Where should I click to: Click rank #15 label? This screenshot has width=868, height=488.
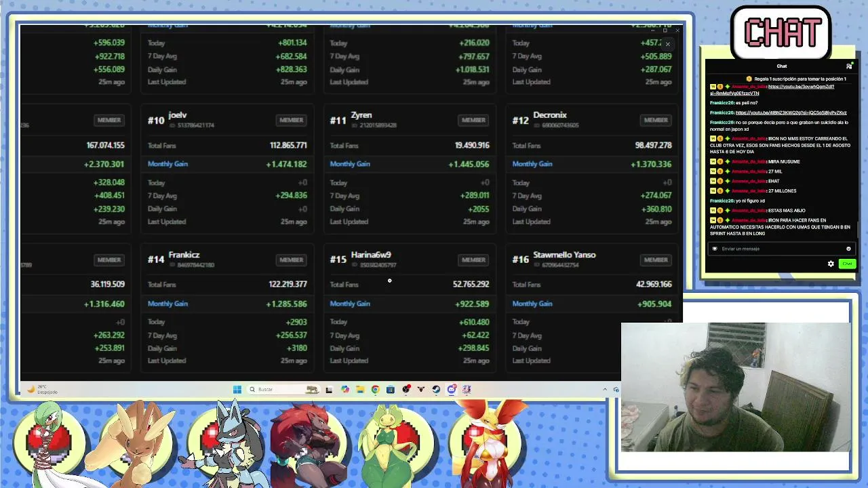[x=338, y=260]
